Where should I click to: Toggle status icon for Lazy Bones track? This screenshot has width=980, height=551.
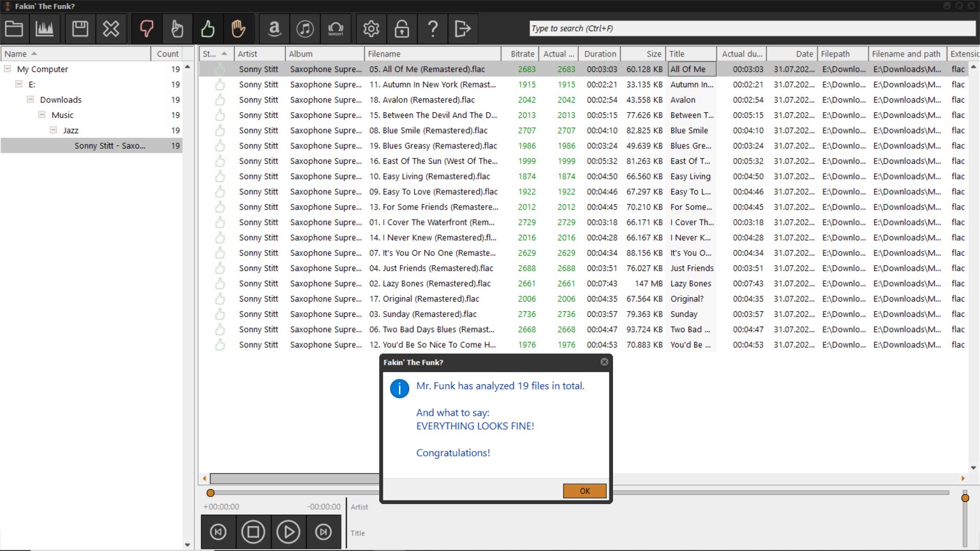[220, 284]
